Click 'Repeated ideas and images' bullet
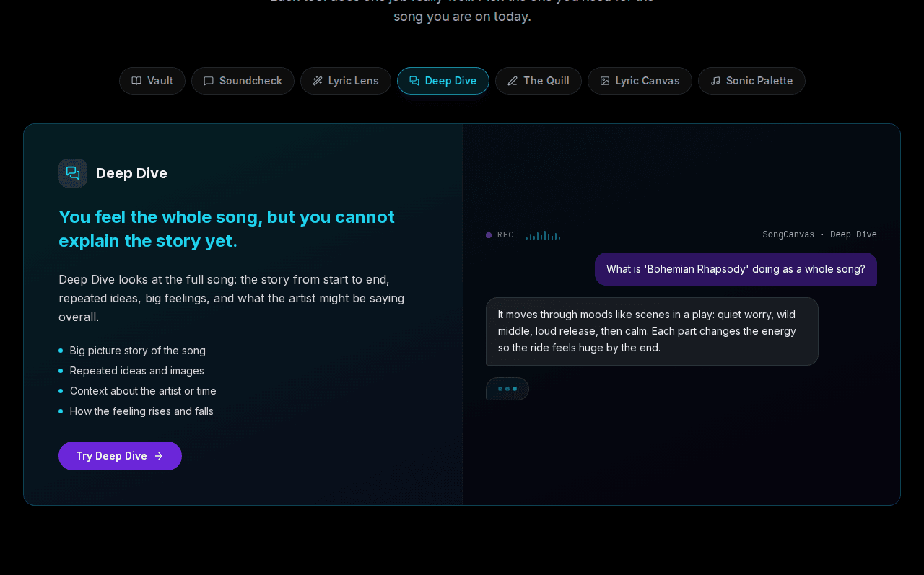924x575 pixels. pos(137,371)
